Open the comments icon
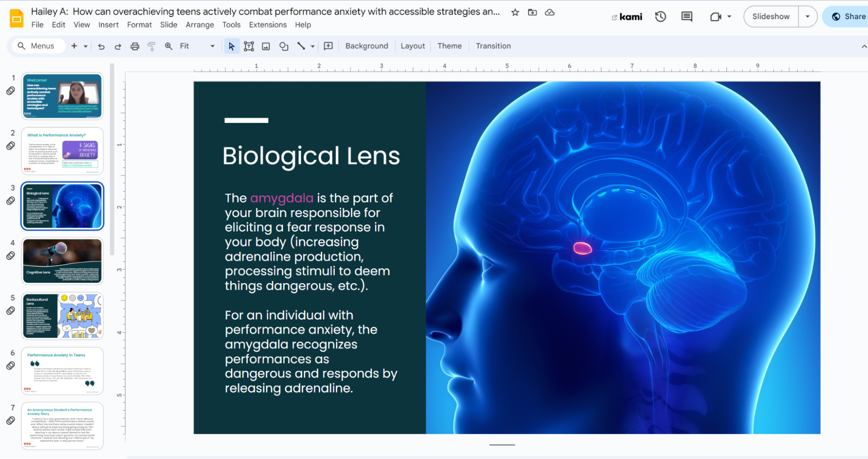 [686, 17]
